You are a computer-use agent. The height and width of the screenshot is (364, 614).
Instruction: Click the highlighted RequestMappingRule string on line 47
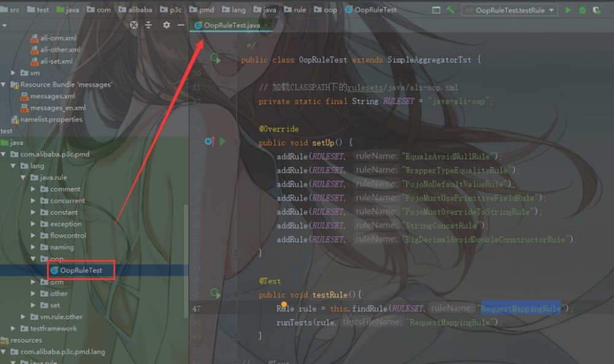pos(521,309)
